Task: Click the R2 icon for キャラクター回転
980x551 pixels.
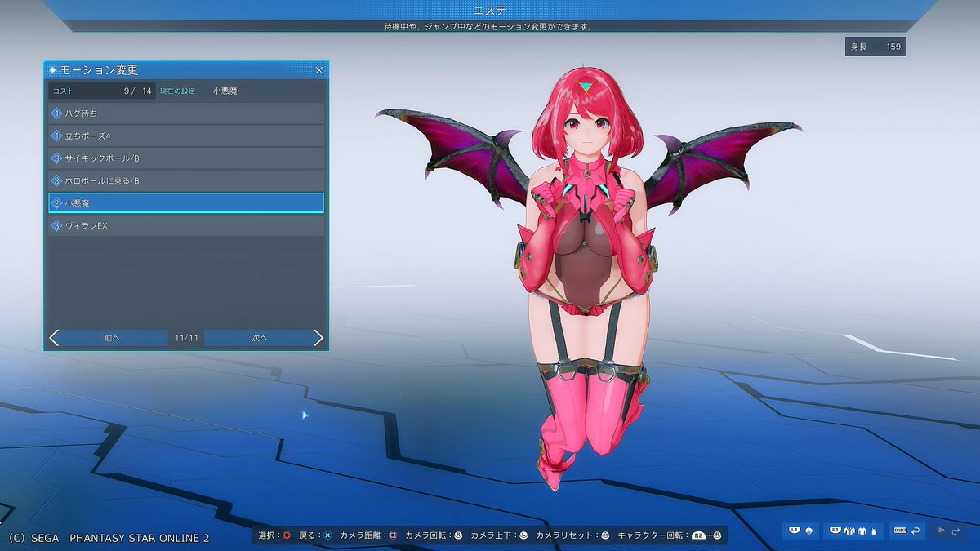Action: (699, 535)
